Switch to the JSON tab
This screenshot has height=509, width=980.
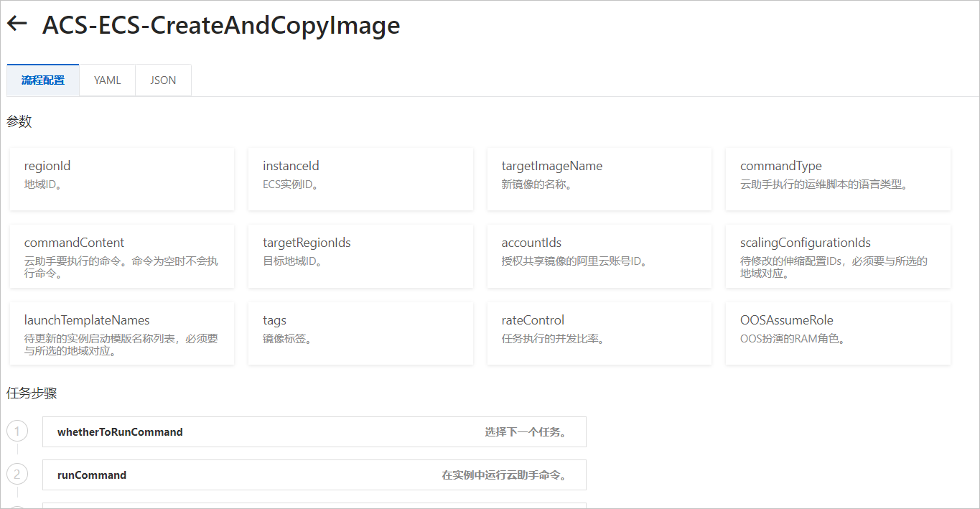(163, 80)
